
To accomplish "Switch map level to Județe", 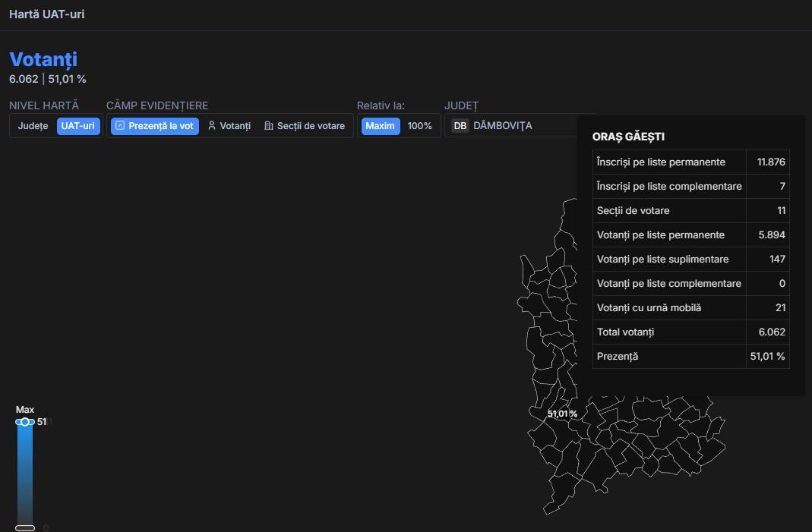I will (x=33, y=126).
